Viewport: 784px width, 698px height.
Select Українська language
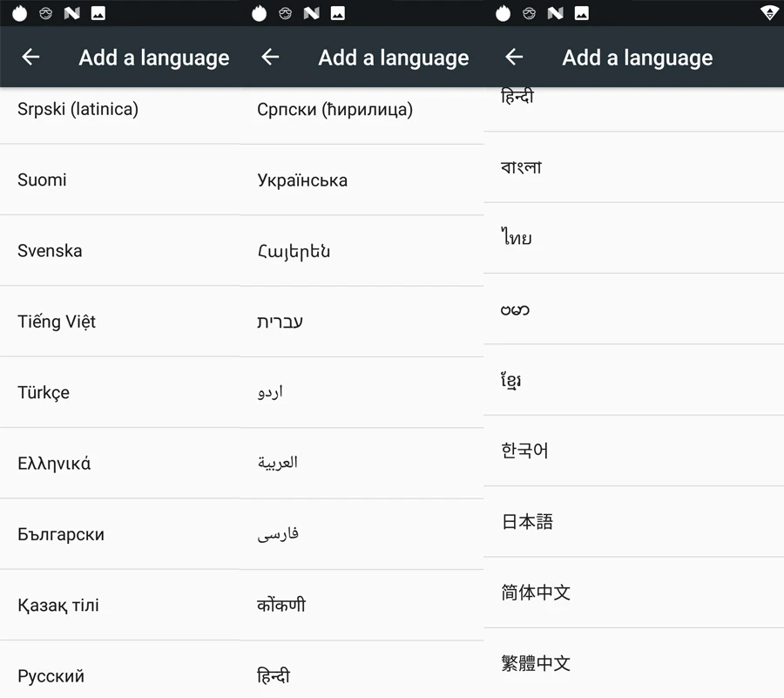pos(362,180)
